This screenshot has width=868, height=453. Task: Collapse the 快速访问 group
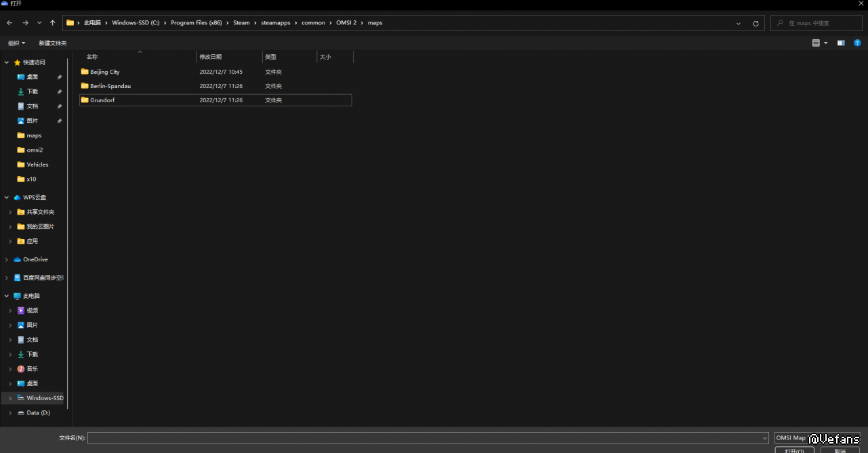click(x=7, y=62)
